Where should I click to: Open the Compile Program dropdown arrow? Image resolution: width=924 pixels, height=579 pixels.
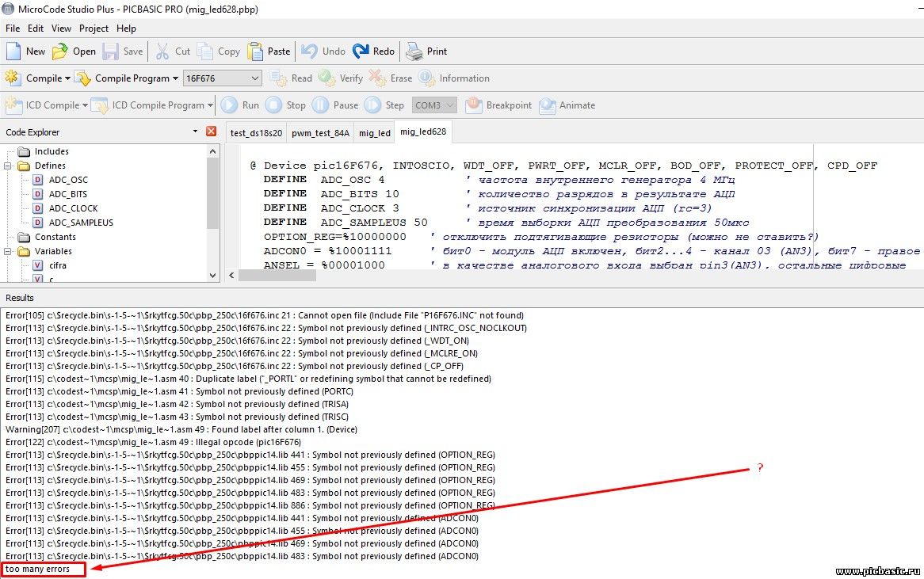[175, 78]
